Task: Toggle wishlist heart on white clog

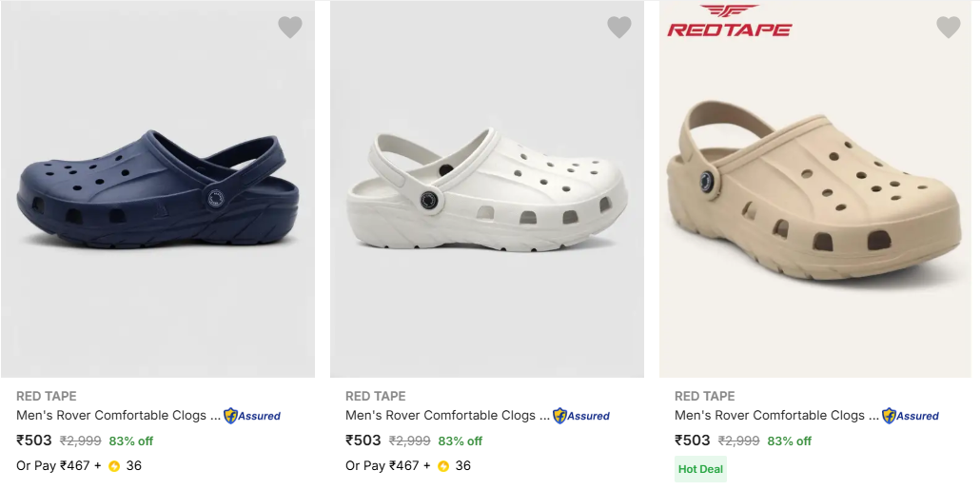Action: coord(619,27)
